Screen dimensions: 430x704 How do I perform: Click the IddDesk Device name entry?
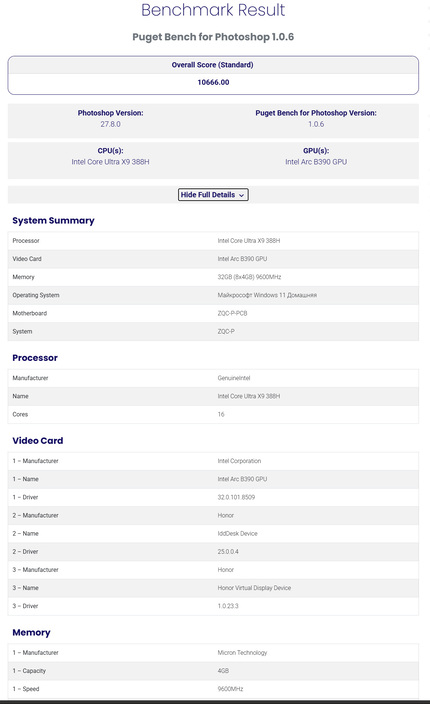pos(237,533)
